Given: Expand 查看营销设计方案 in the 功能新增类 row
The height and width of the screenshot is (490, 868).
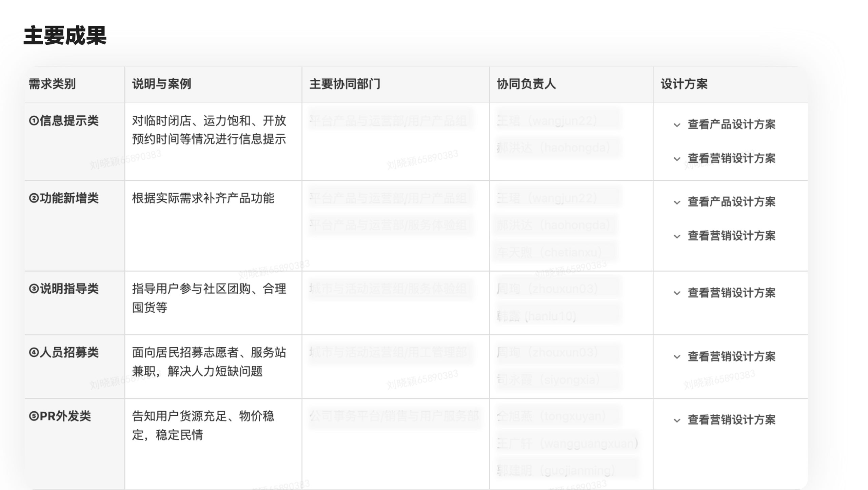Looking at the screenshot, I should pyautogui.click(x=725, y=236).
